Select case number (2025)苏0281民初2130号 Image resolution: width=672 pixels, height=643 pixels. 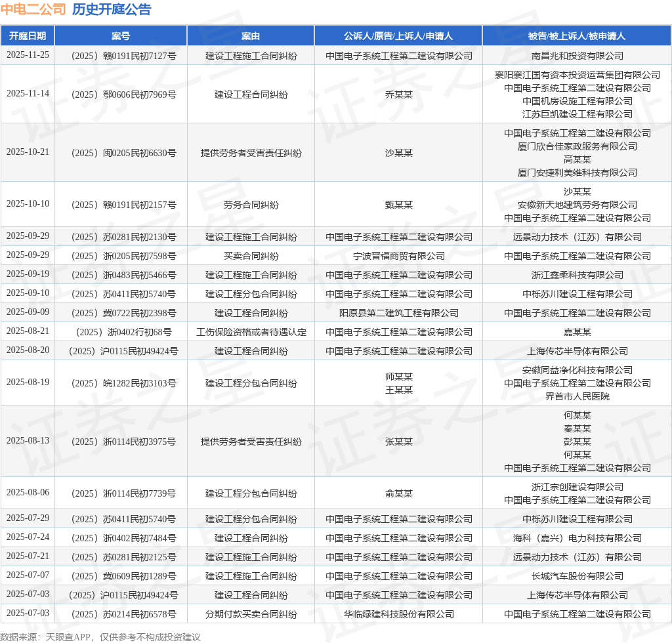[x=123, y=237]
